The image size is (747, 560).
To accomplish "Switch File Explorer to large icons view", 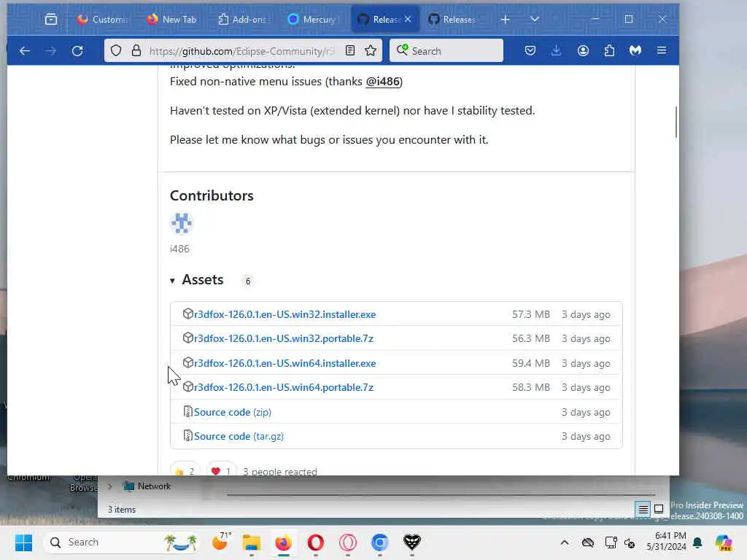I will pyautogui.click(x=659, y=509).
